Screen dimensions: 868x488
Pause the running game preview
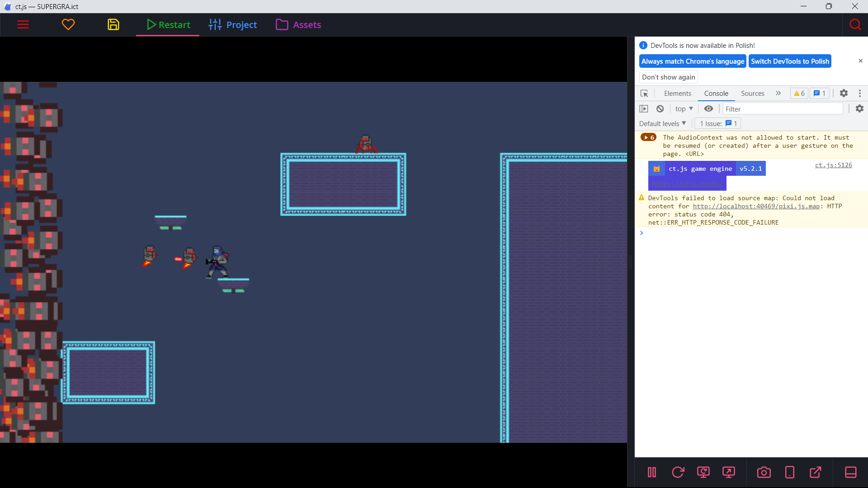coord(652,472)
